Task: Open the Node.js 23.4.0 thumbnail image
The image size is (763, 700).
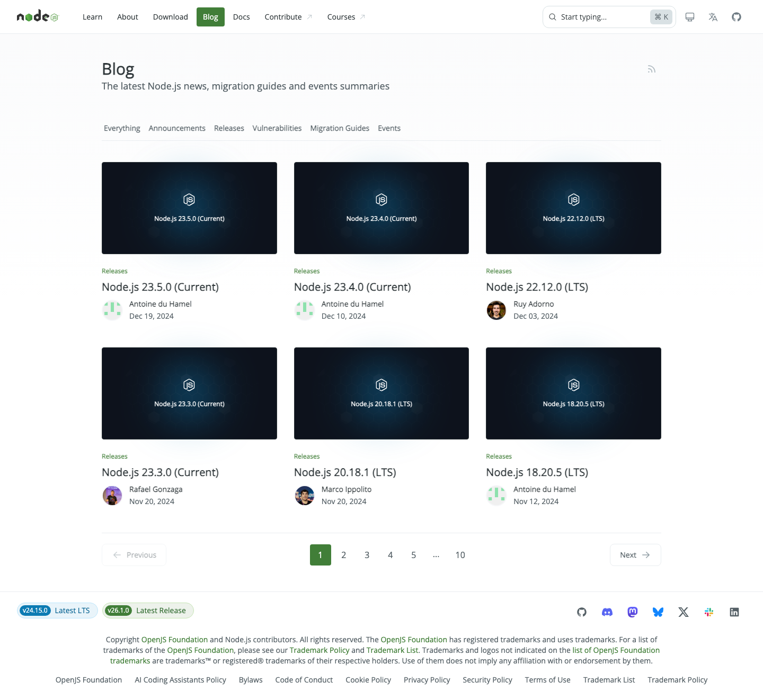Action: (381, 208)
